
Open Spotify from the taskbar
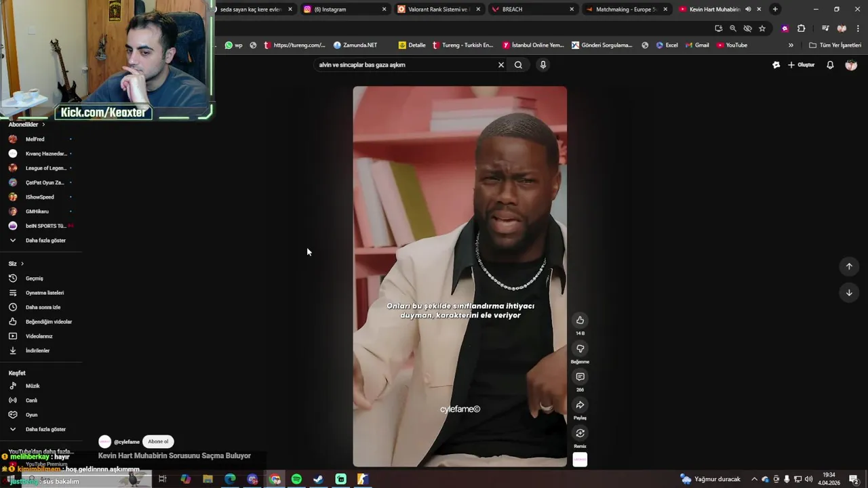click(296, 479)
